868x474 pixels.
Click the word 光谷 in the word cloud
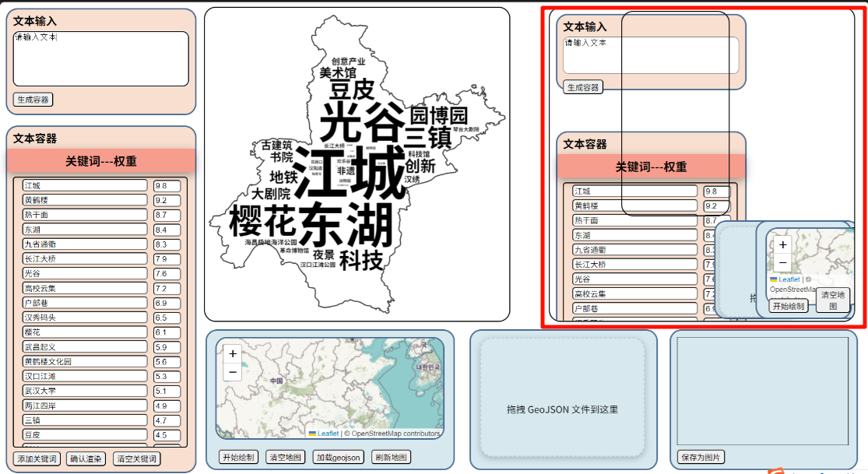click(x=363, y=122)
